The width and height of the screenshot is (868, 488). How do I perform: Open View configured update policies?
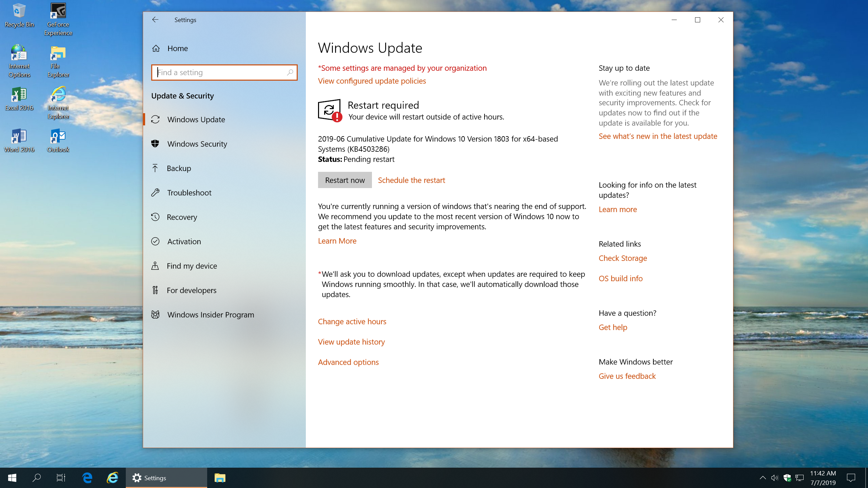pos(372,81)
